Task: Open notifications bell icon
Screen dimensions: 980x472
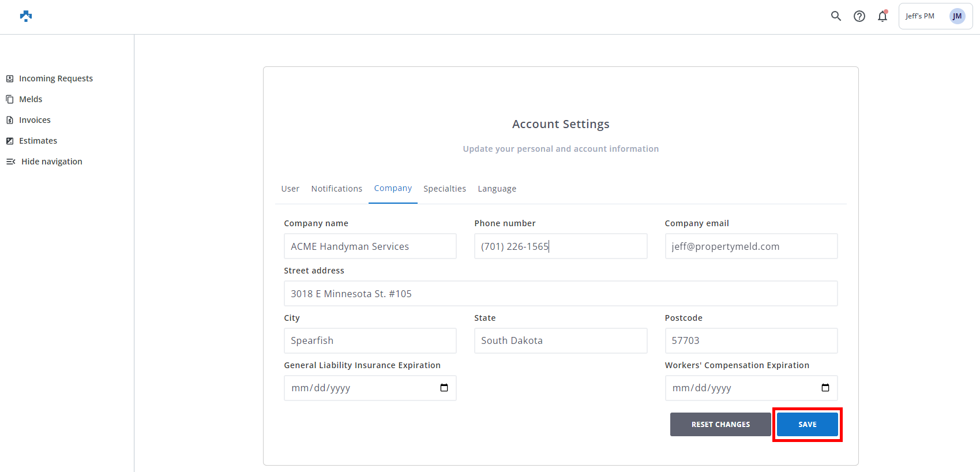Action: pyautogui.click(x=883, y=16)
